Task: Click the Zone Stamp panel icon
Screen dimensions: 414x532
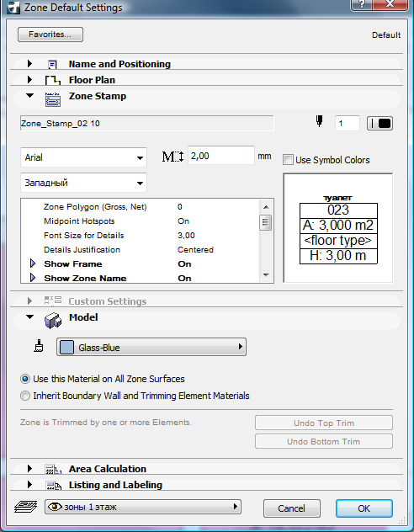Action: (52, 99)
